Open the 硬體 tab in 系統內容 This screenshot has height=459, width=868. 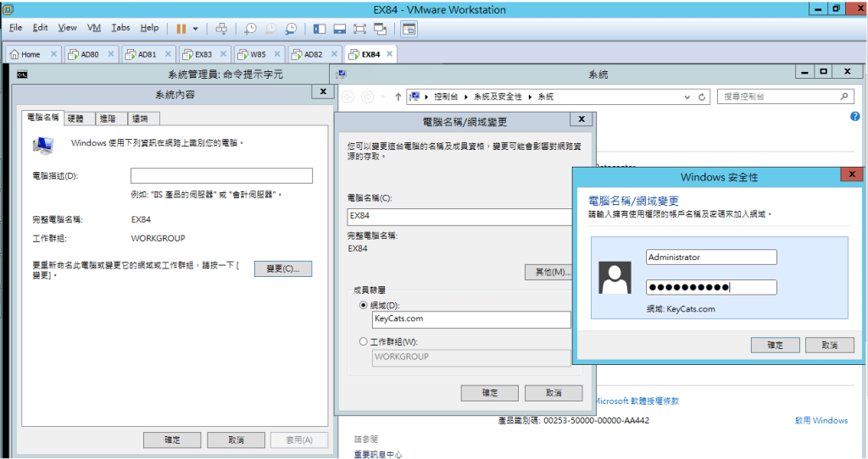75,119
